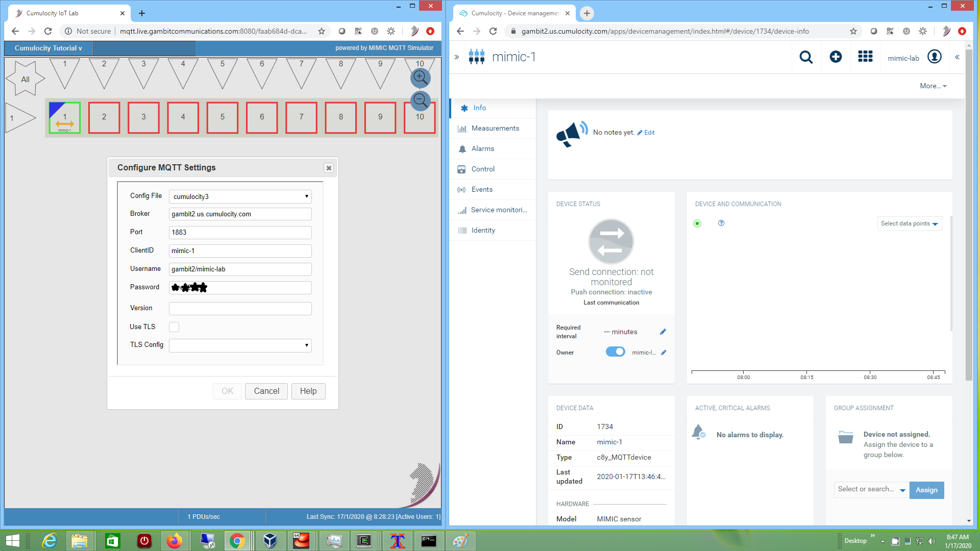Screen dimensions: 980x551
Task: Open the Service monitoring tab
Action: pyautogui.click(x=493, y=210)
